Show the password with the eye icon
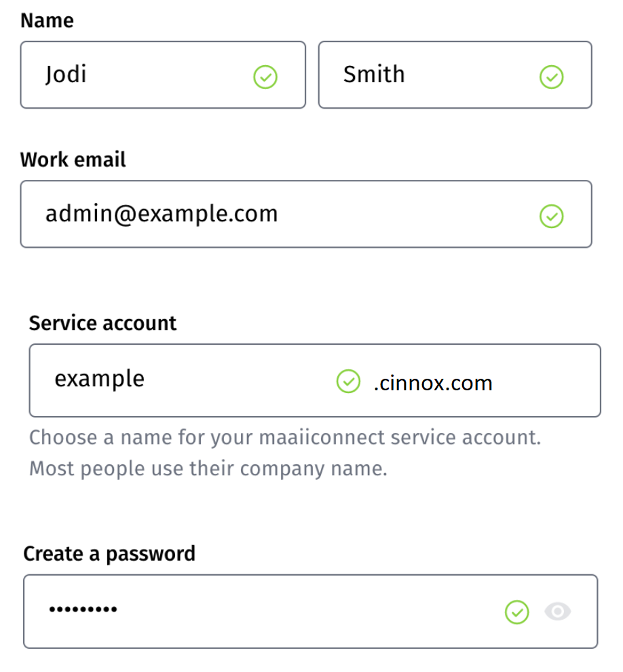Screen dimensions: 623x672 coord(558,612)
